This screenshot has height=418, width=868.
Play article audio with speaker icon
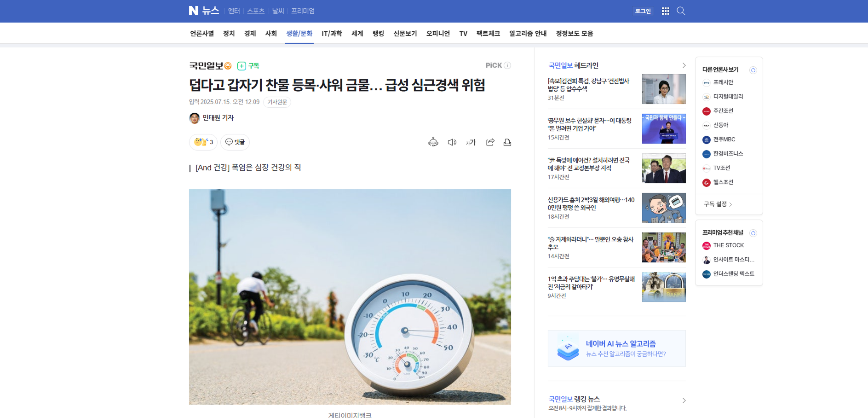452,142
